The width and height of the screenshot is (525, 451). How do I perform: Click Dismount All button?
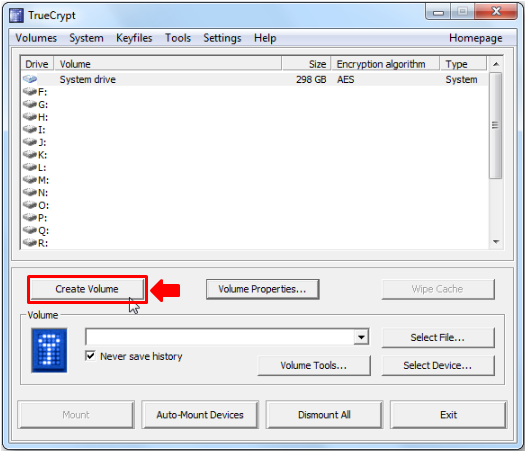[x=324, y=415]
